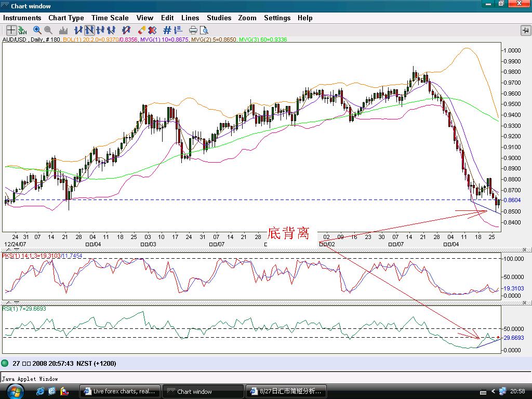532x399 pixels.
Task: Click the 20:58 taskbar clock
Action: [517, 392]
